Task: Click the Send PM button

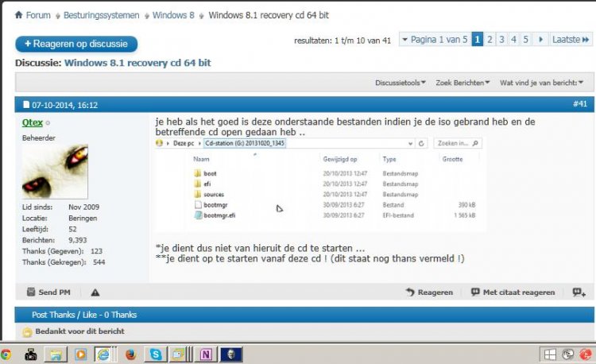Action: [48, 292]
